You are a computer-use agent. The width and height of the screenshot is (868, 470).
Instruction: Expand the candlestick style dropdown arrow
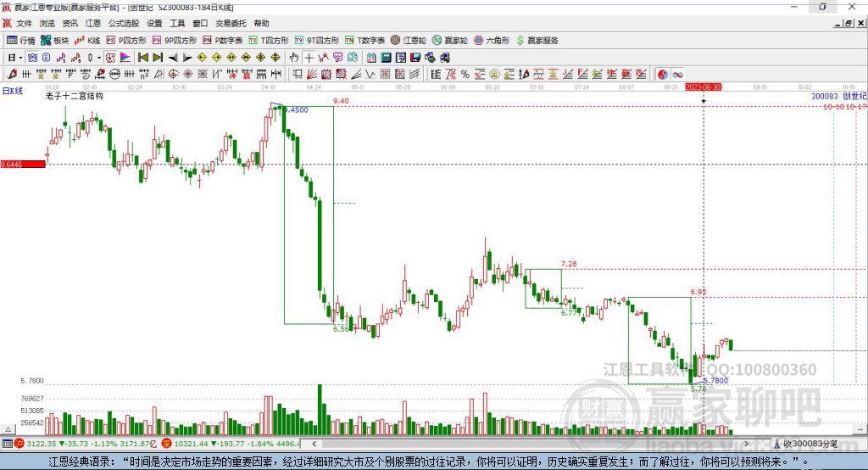99,58
